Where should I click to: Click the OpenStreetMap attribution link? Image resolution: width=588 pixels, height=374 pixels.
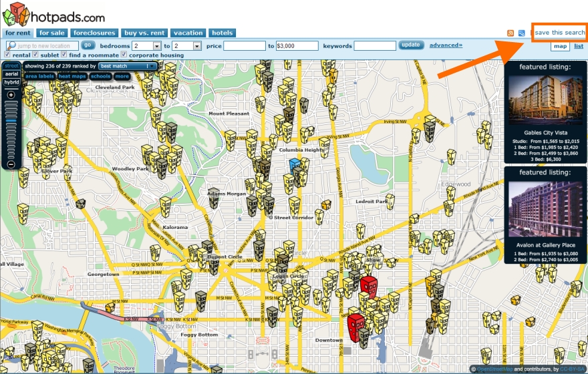tap(495, 369)
